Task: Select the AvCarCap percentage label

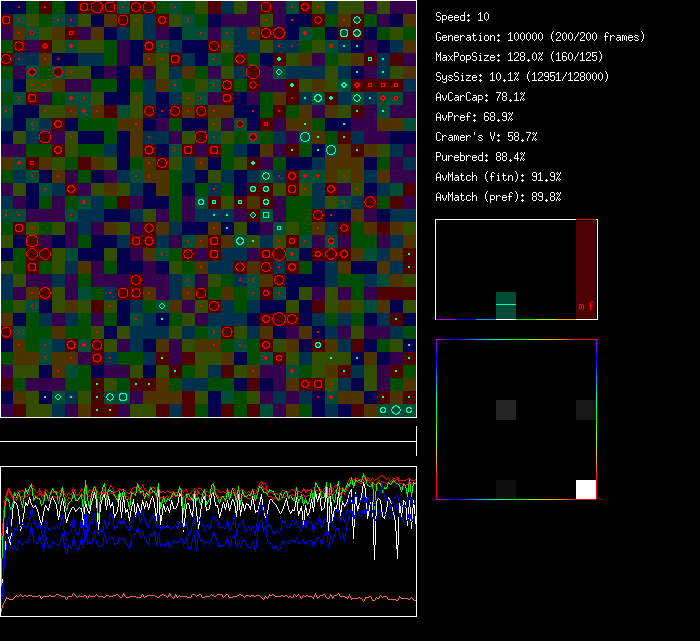Action: pyautogui.click(x=480, y=97)
